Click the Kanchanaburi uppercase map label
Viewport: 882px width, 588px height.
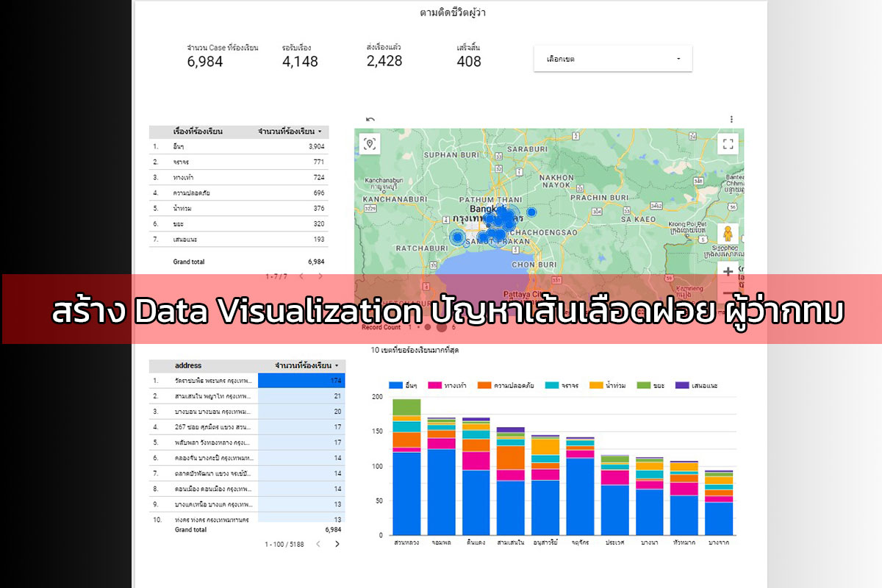pyautogui.click(x=394, y=199)
